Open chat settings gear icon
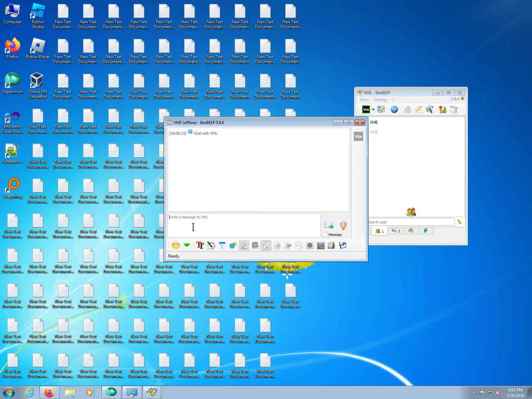 coord(233,245)
